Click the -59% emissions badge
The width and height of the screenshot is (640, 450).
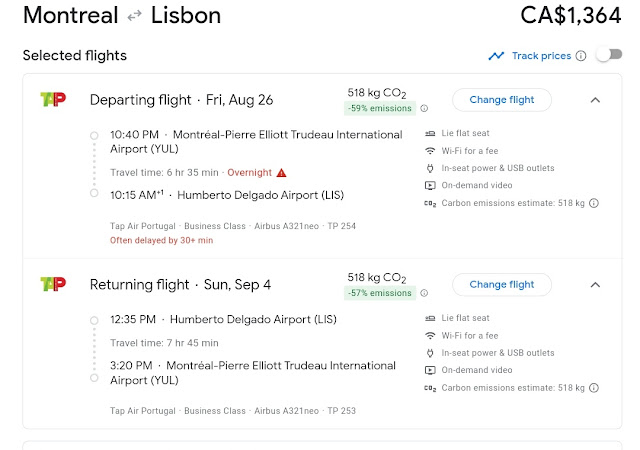point(379,109)
